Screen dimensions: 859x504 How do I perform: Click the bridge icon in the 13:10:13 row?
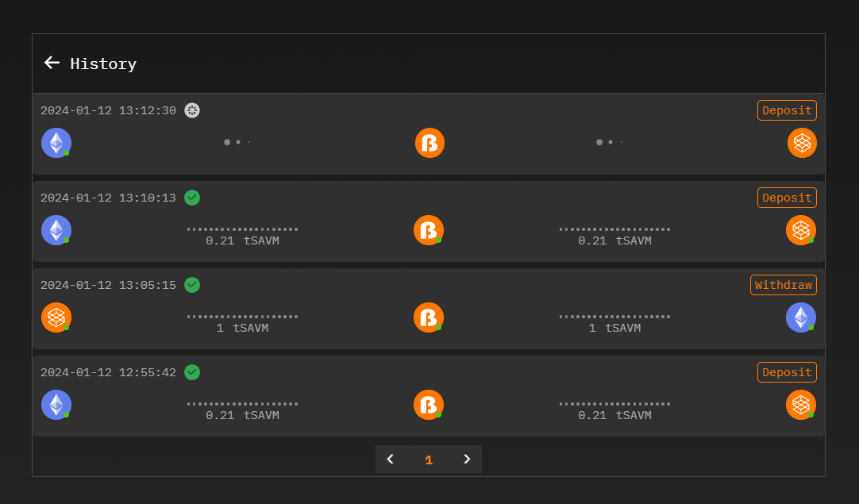click(429, 230)
